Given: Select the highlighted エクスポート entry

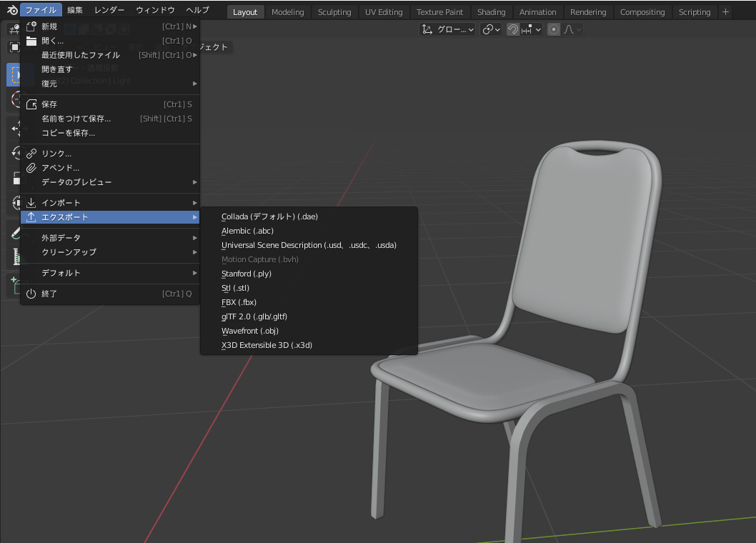Looking at the screenshot, I should (110, 217).
